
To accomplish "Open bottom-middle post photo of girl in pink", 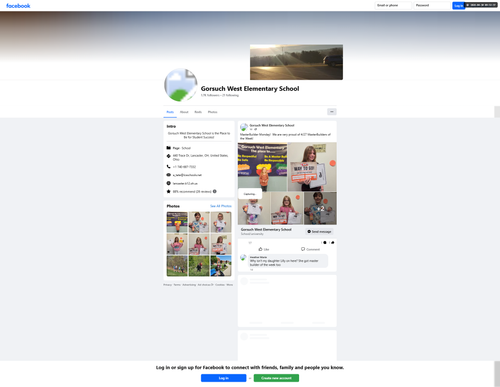I will point(287,208).
